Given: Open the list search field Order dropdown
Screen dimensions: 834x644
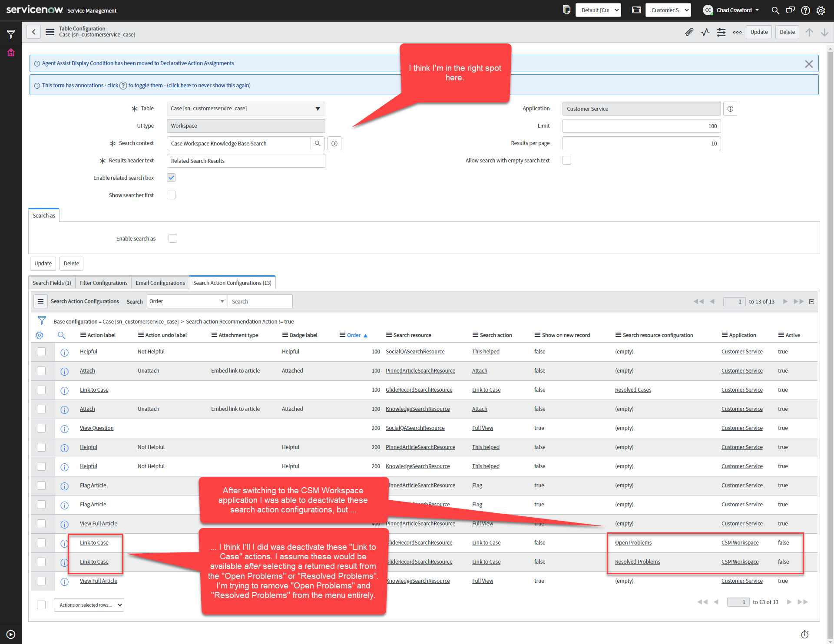Looking at the screenshot, I should pyautogui.click(x=187, y=301).
